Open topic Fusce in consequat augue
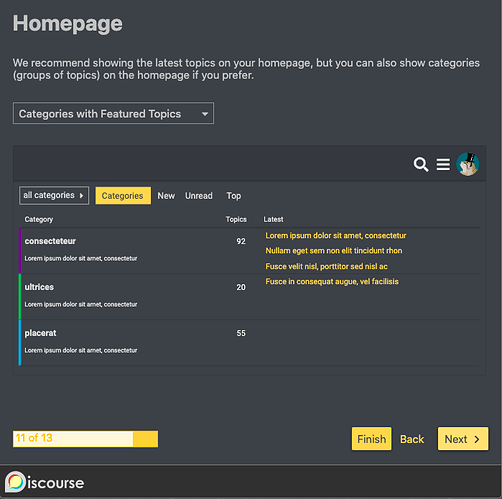The height and width of the screenshot is (499, 502). pyautogui.click(x=332, y=282)
